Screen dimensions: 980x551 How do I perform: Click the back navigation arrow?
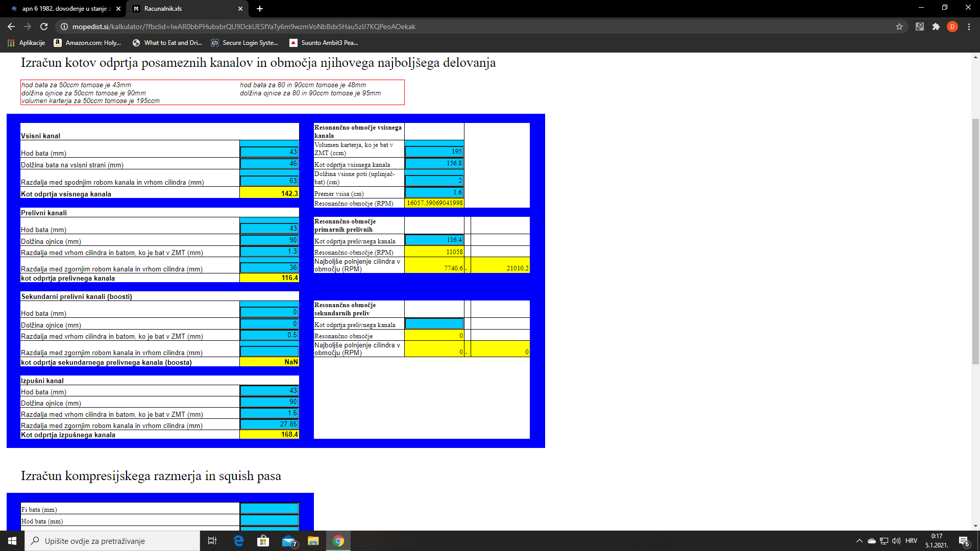(11, 27)
